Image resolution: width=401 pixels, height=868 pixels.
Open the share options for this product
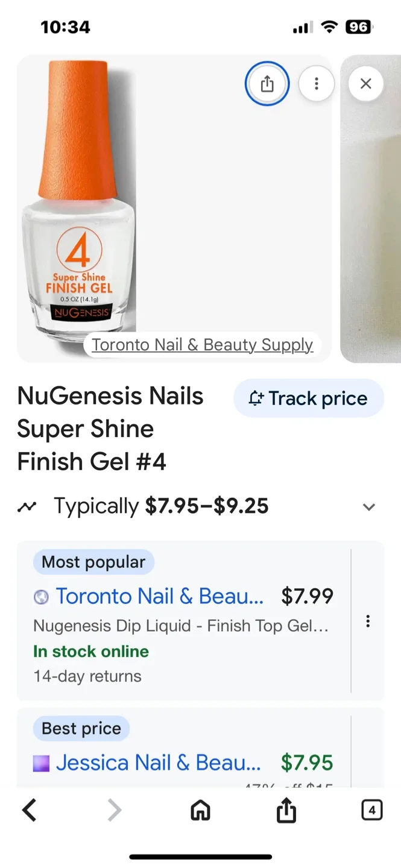point(267,84)
